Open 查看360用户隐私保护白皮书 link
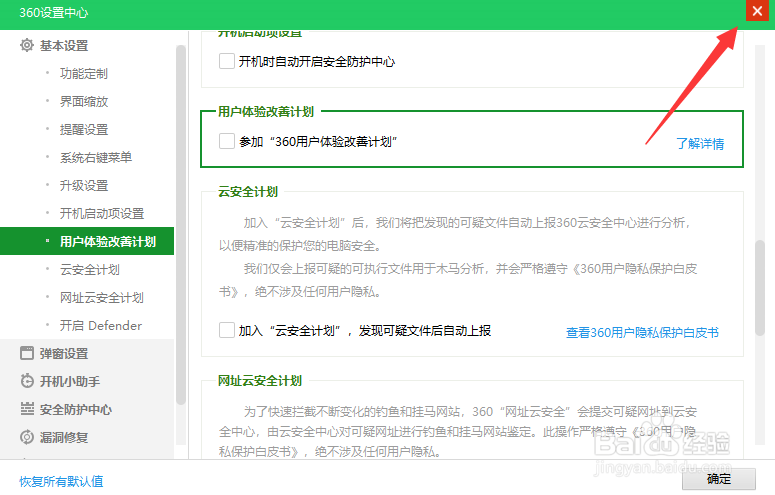This screenshot has width=775, height=495. (642, 332)
